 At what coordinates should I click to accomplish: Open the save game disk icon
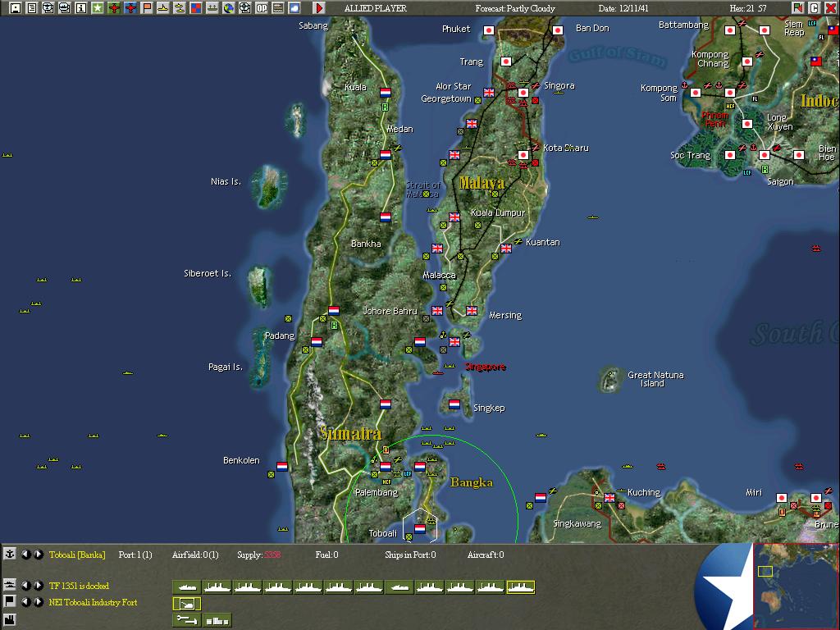[x=16, y=7]
